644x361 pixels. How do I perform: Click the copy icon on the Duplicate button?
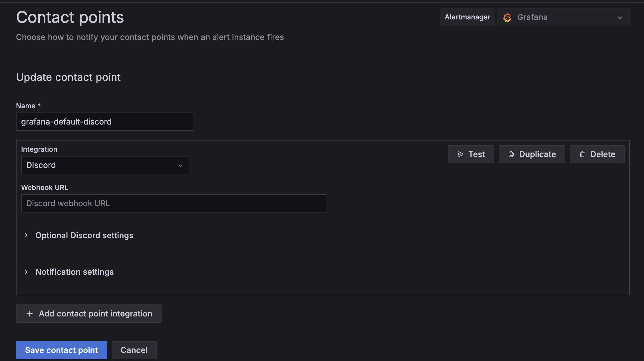pyautogui.click(x=511, y=154)
